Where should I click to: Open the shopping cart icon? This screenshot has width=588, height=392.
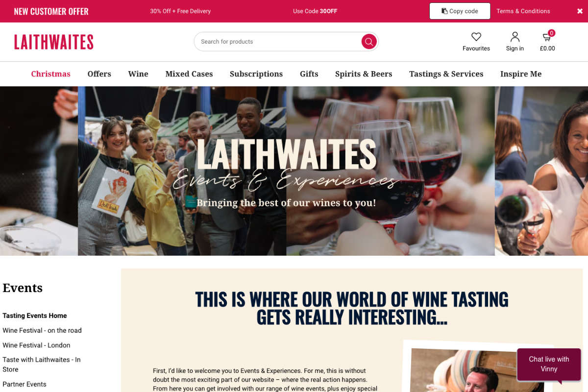(x=547, y=37)
